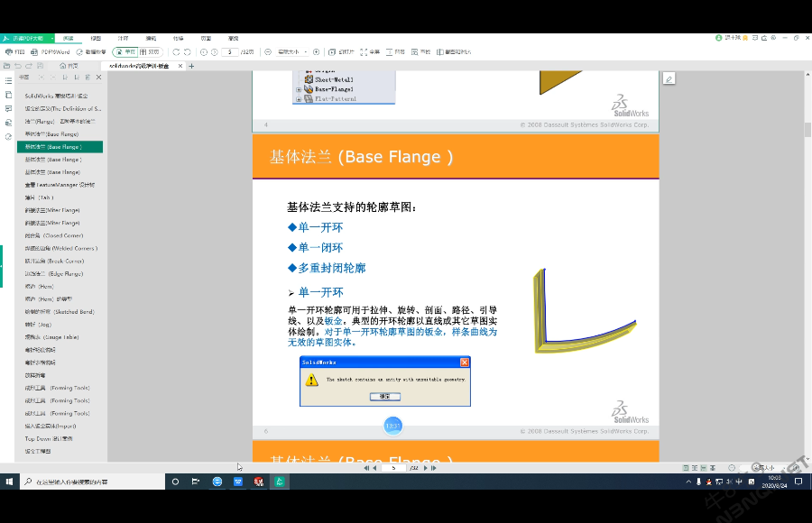Enter fullscreen mode from toolbar
The width and height of the screenshot is (812, 523).
(370, 51)
